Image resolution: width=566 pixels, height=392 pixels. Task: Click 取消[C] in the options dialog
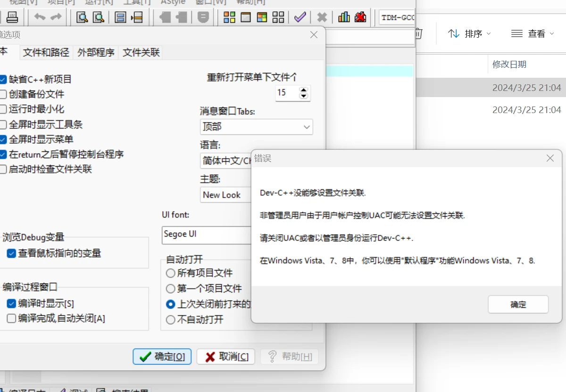coord(226,357)
